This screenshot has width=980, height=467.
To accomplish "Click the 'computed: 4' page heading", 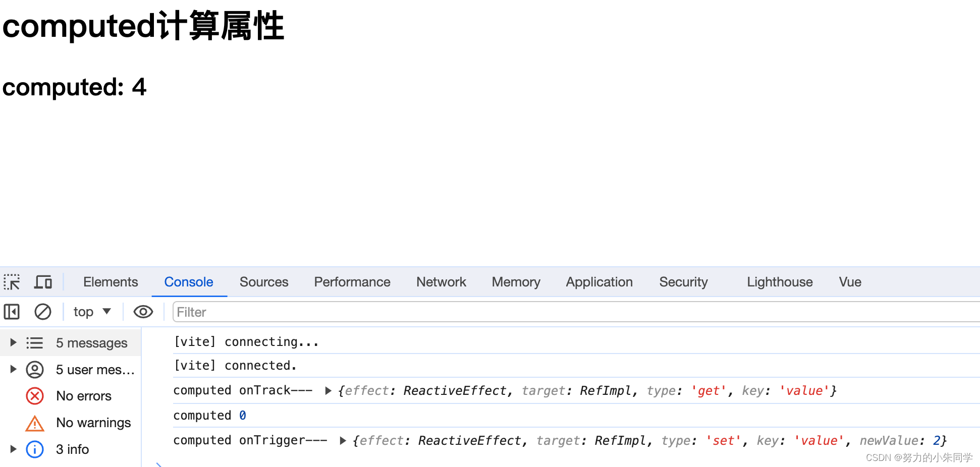I will pos(74,87).
